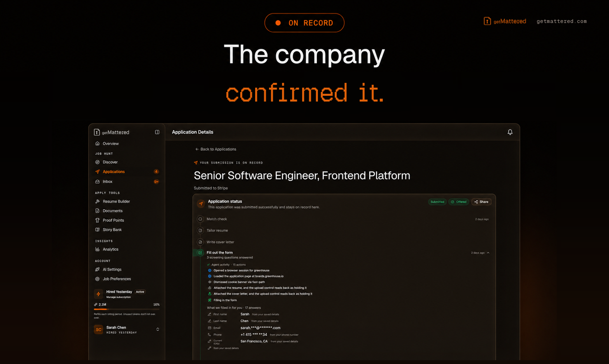Open Proof Points via its trophy icon

97,220
